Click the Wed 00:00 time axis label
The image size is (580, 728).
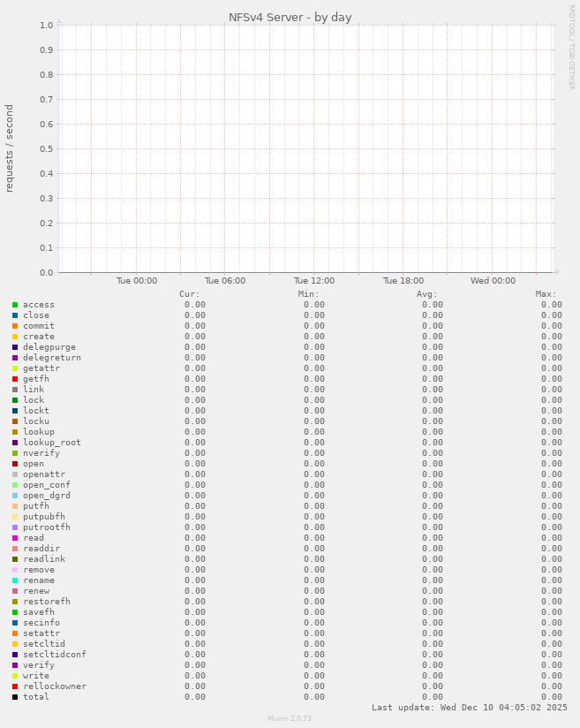click(493, 281)
